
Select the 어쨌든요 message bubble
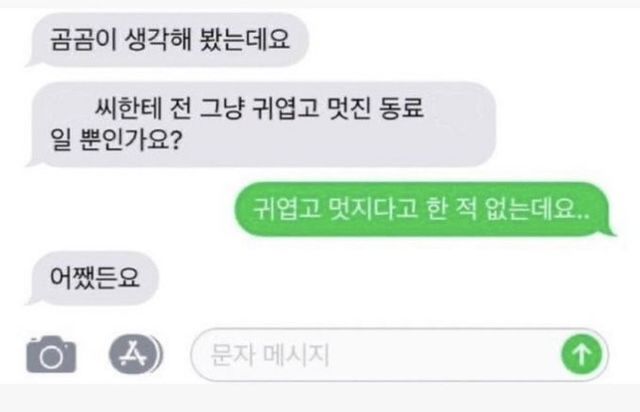click(93, 278)
